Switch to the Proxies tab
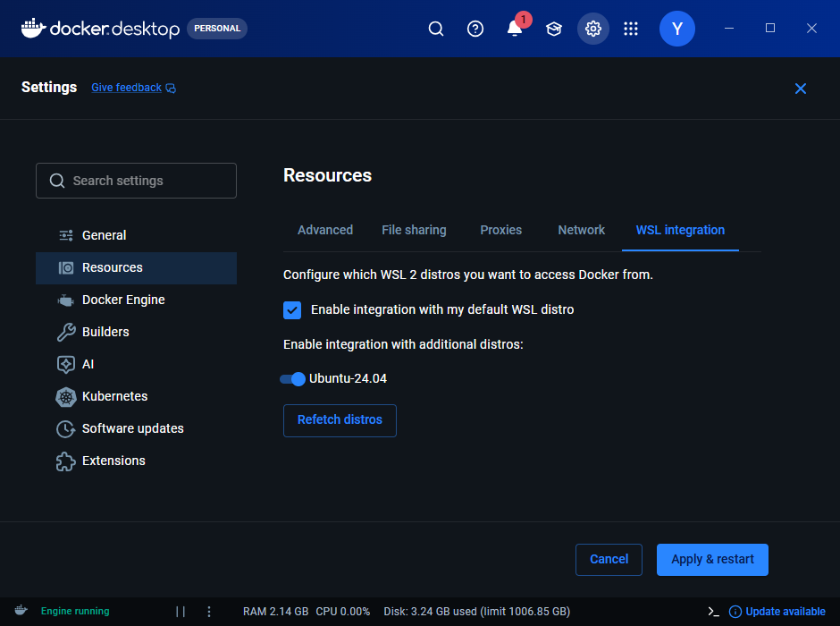 click(501, 230)
